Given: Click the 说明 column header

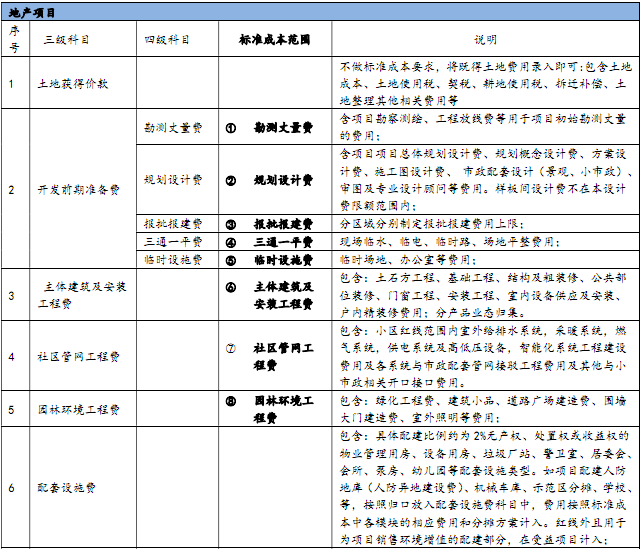Looking at the screenshot, I should (484, 40).
